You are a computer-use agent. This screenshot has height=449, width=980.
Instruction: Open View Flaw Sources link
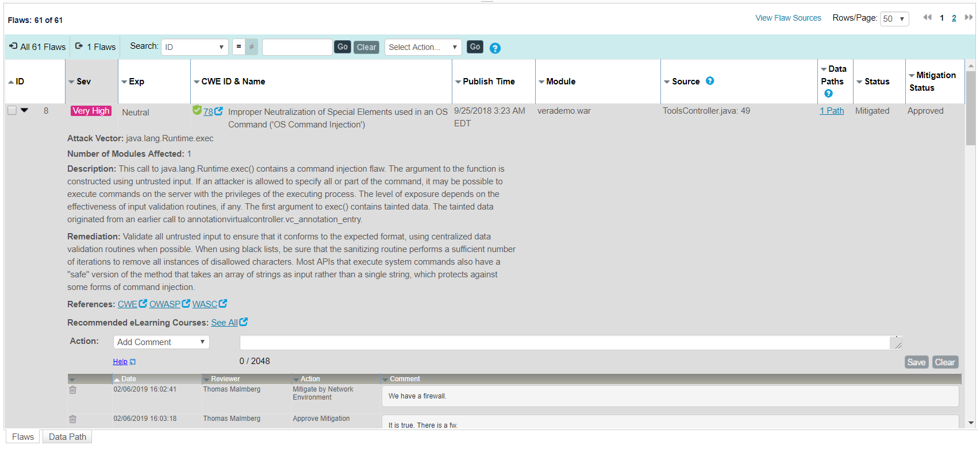click(x=788, y=18)
